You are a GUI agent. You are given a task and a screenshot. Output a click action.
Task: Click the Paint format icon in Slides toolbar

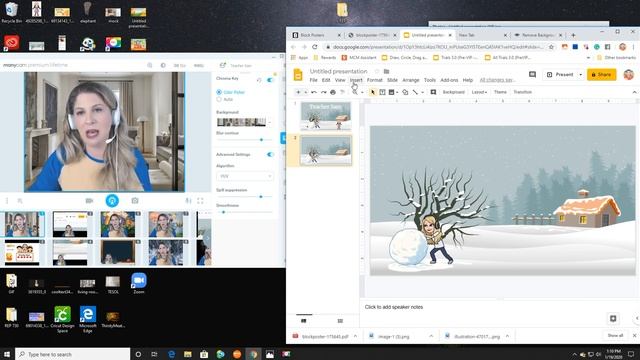[342, 92]
